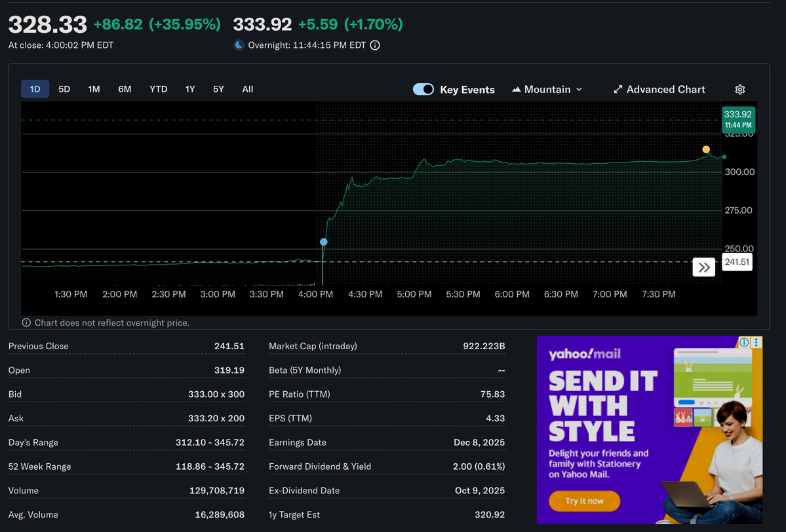Expand the Mountain chart type dropdown
786x532 pixels.
tap(547, 89)
